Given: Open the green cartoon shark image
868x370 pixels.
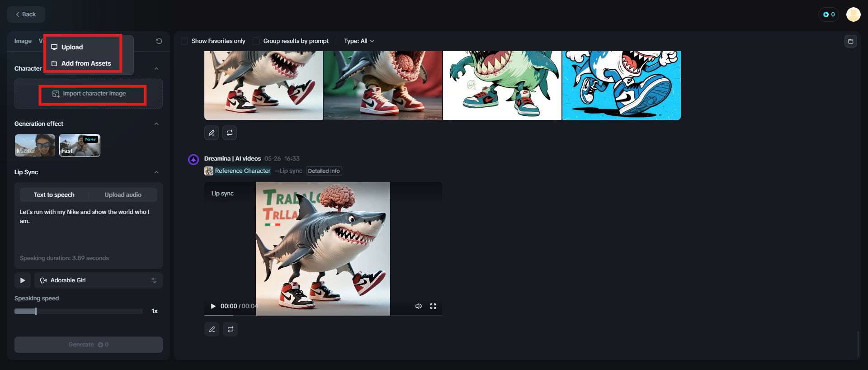Looking at the screenshot, I should (502, 85).
